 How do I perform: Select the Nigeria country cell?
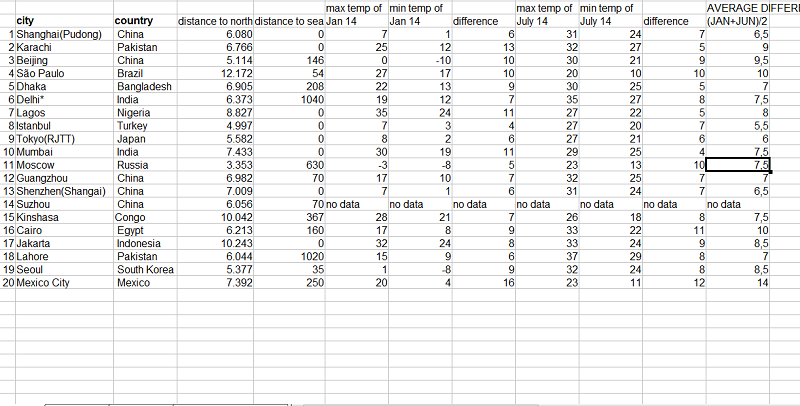145,113
